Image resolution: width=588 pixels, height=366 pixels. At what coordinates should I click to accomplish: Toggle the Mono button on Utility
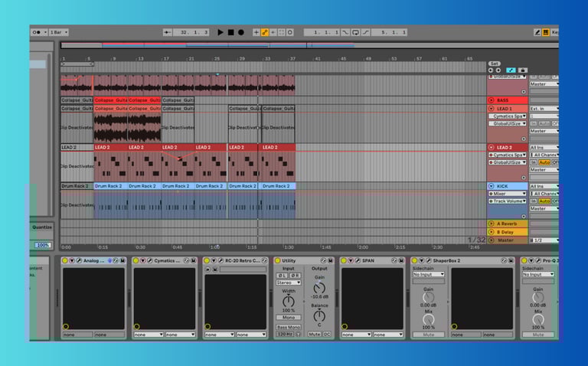288,317
